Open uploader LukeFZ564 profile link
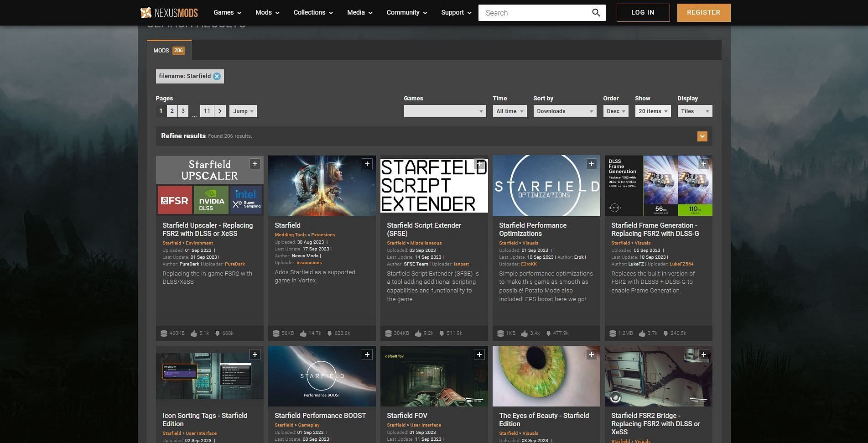The image size is (868, 443). (681, 264)
